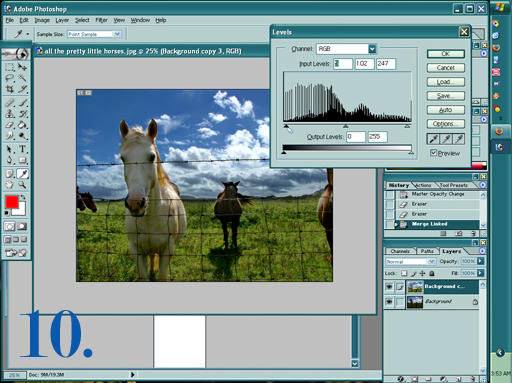
Task: Select the Zoom tool in toolbox
Action: tap(22, 185)
